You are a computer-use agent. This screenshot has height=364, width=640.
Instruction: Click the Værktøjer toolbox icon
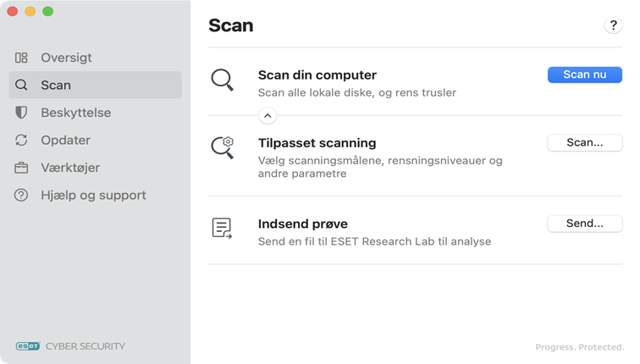click(x=22, y=168)
